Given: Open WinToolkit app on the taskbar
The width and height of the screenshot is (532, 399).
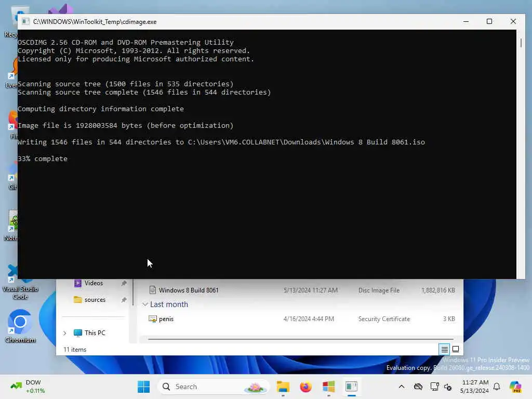Looking at the screenshot, I should [x=328, y=387].
